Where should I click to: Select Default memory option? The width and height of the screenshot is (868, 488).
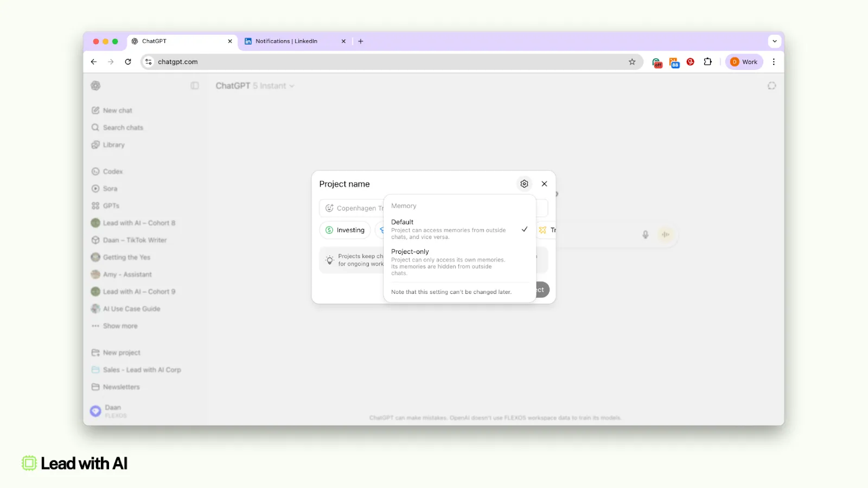[459, 229]
